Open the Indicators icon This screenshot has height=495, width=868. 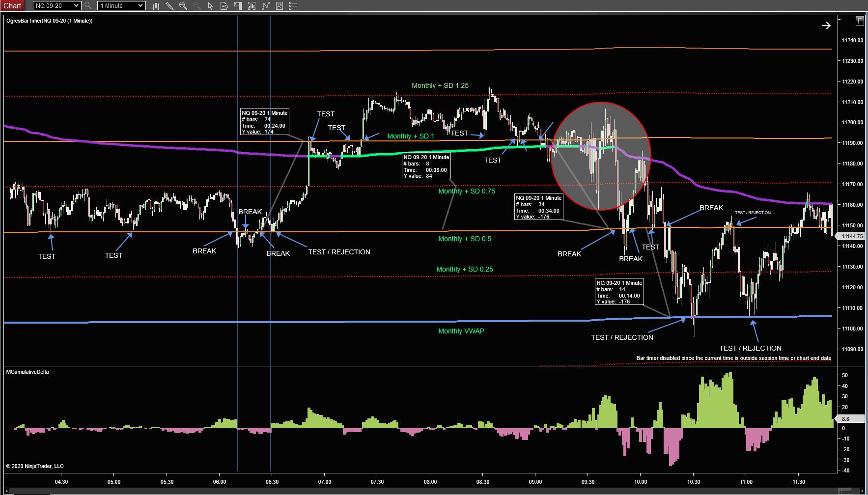click(x=266, y=6)
